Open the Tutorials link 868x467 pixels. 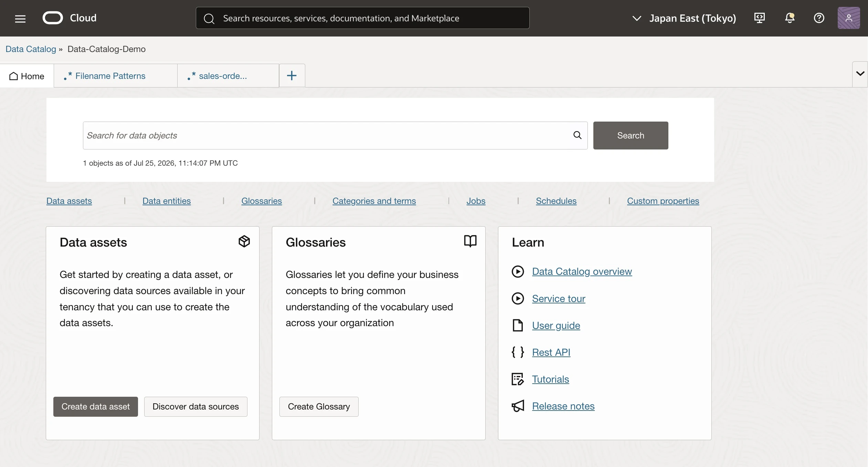point(550,379)
